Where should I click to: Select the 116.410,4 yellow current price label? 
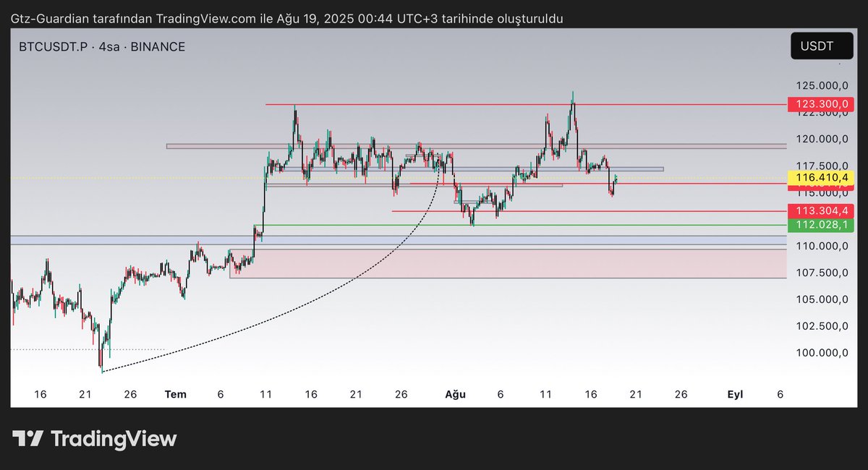821,177
